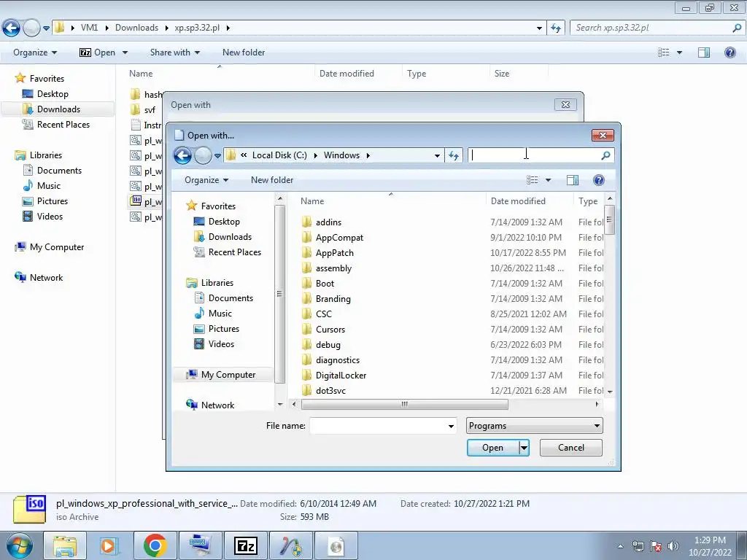Select the Cursors folder
The image size is (747, 560).
pyautogui.click(x=330, y=330)
